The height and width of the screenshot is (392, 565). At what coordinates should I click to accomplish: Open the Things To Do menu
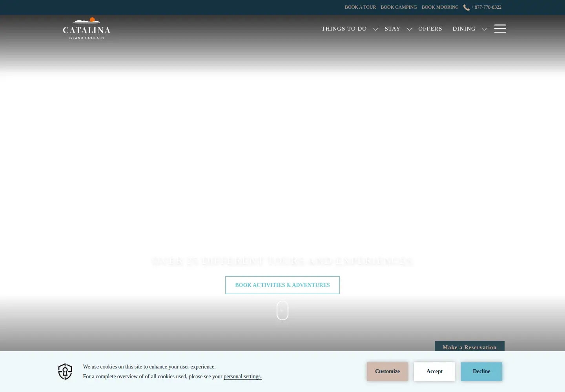coord(344,29)
